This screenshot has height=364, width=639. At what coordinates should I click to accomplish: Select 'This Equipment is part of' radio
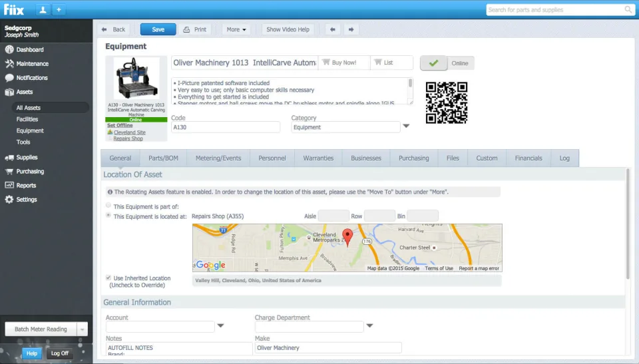(x=108, y=206)
